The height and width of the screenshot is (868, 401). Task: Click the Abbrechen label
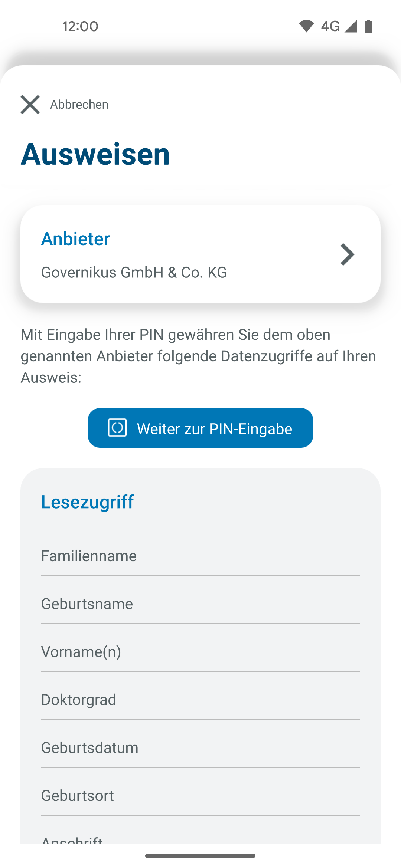click(79, 105)
